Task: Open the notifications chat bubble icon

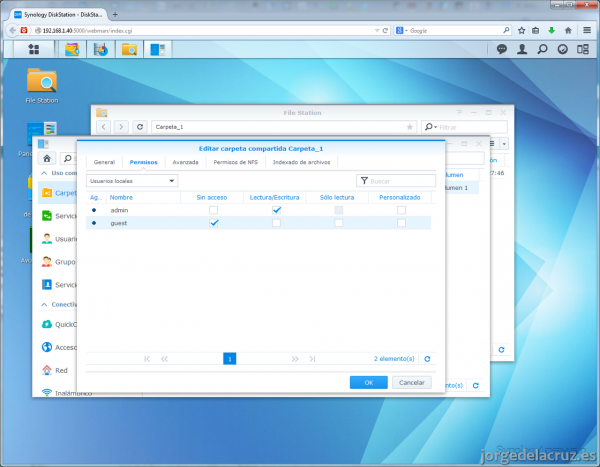Action: pos(502,49)
